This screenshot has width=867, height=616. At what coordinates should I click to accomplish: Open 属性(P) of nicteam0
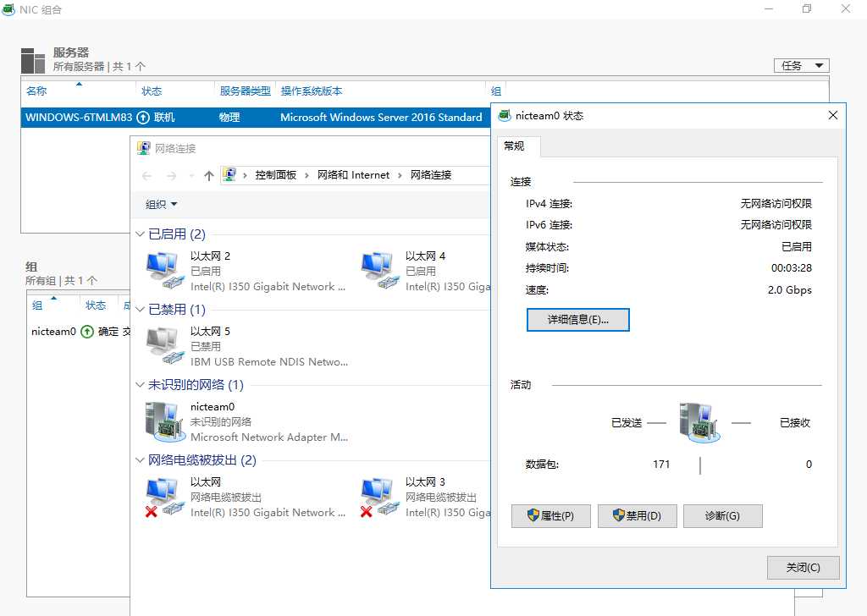click(550, 516)
